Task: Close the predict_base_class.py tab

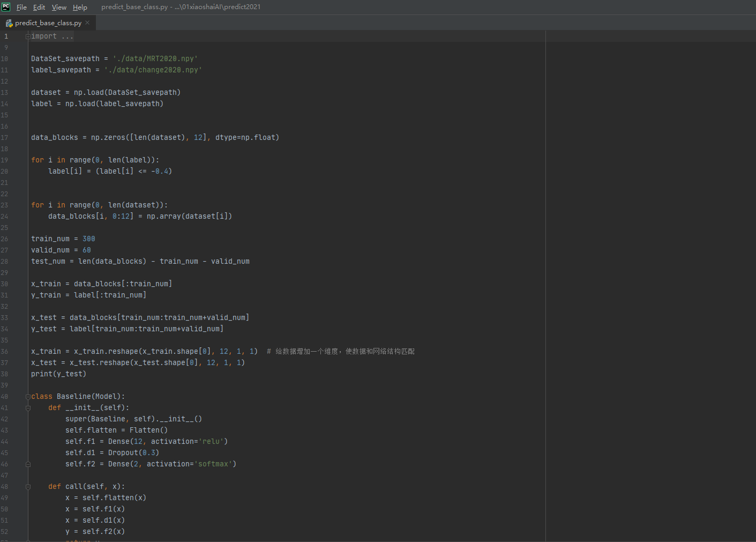Action: pos(87,23)
